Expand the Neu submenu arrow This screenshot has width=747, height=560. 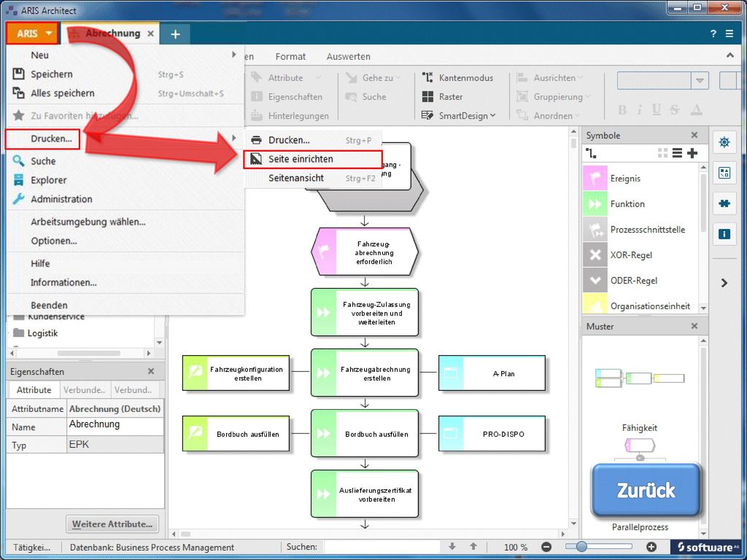coord(234,55)
